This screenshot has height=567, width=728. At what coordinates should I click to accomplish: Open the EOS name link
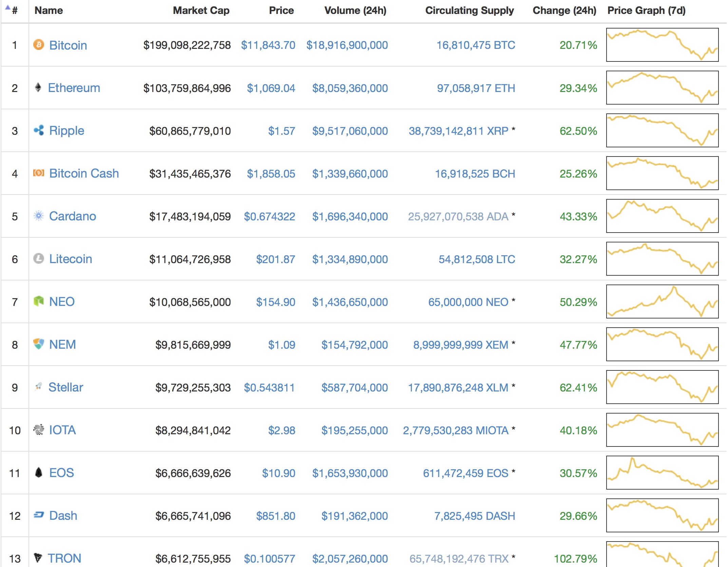pyautogui.click(x=61, y=473)
